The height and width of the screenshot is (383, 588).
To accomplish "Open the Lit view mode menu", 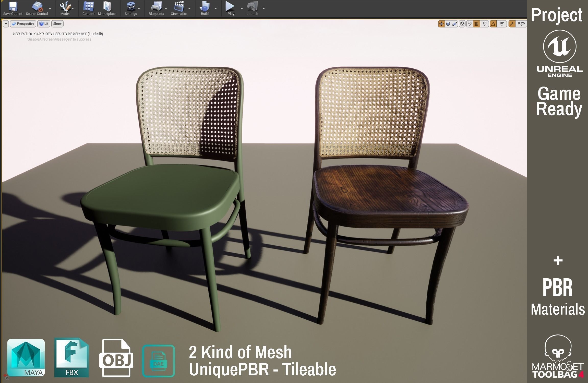I will [x=44, y=24].
